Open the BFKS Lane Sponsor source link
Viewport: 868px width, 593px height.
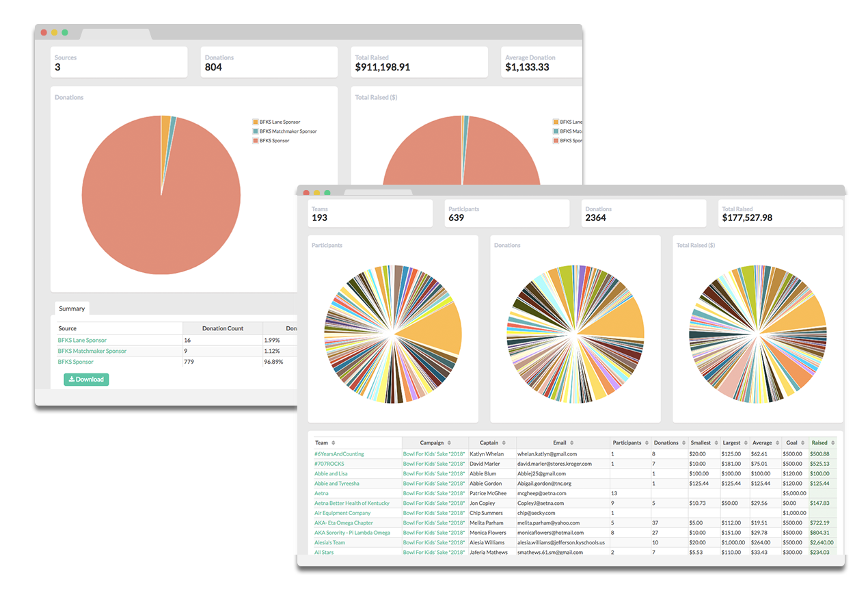[82, 340]
